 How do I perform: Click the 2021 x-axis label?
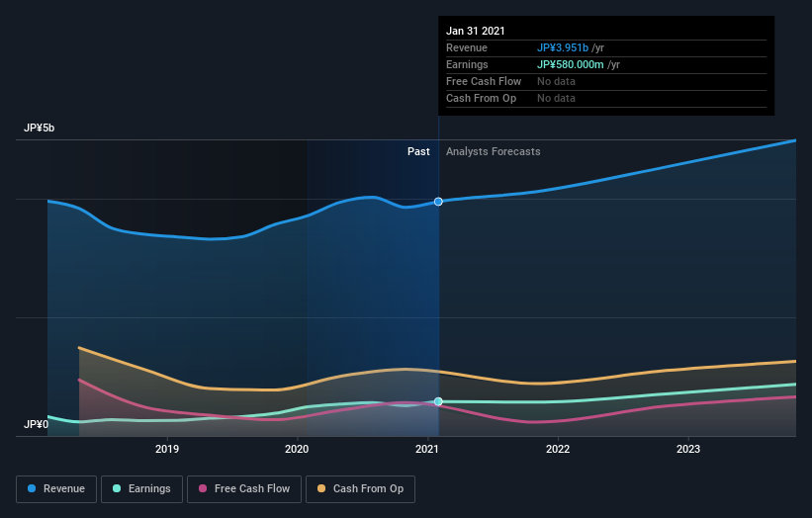click(x=427, y=449)
